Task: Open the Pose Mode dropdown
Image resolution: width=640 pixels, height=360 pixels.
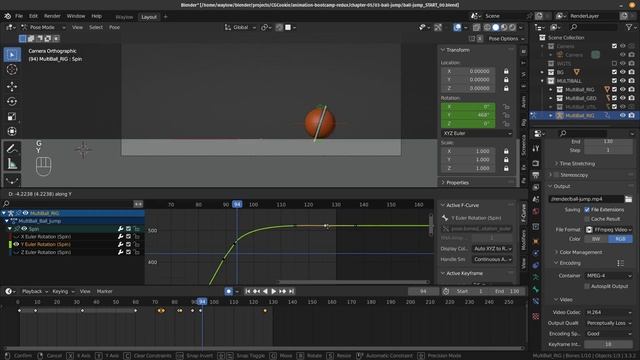Action: pyautogui.click(x=43, y=27)
